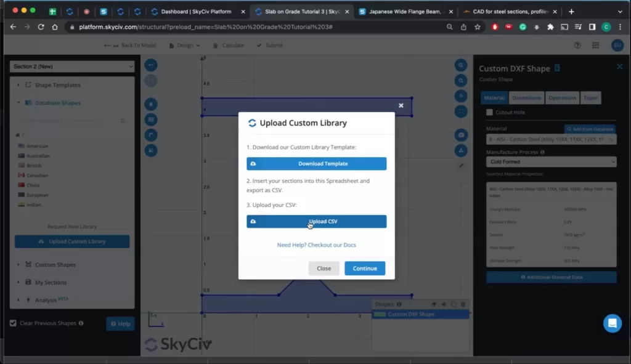Click the database shapes search field
The width and height of the screenshot is (631, 364).
[71, 121]
